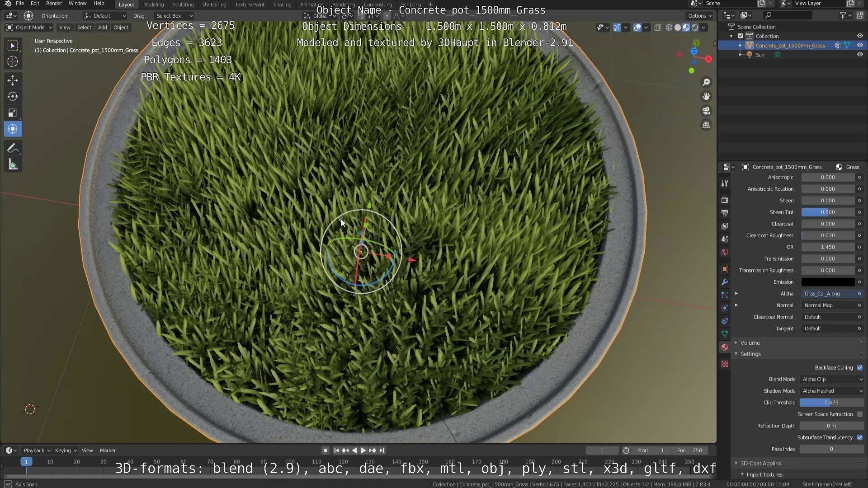This screenshot has height=488, width=868.
Task: Open the Scene properties tab
Action: click(725, 239)
